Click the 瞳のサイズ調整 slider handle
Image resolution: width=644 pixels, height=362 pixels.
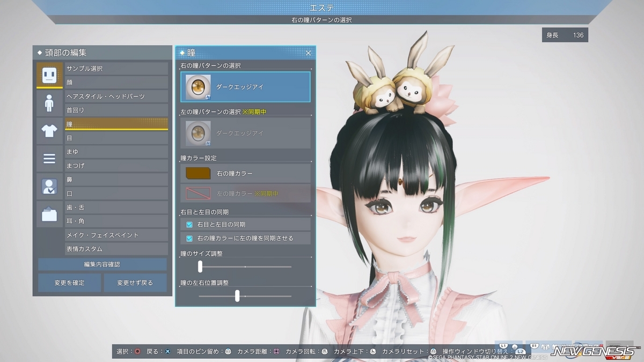click(200, 267)
